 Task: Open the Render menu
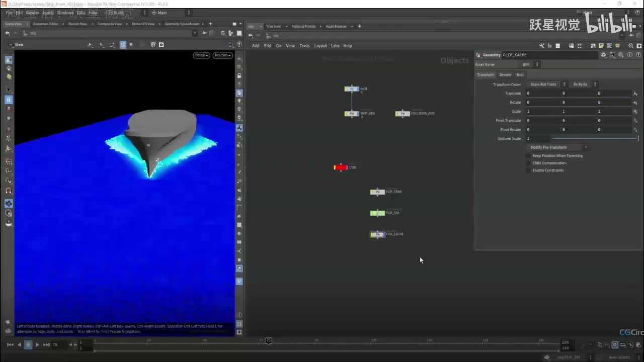tap(32, 13)
